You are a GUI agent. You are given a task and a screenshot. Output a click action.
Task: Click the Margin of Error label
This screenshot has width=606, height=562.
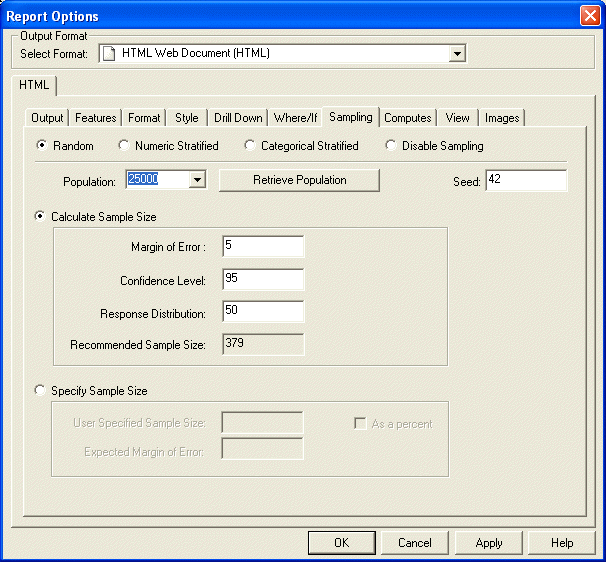[x=169, y=247]
